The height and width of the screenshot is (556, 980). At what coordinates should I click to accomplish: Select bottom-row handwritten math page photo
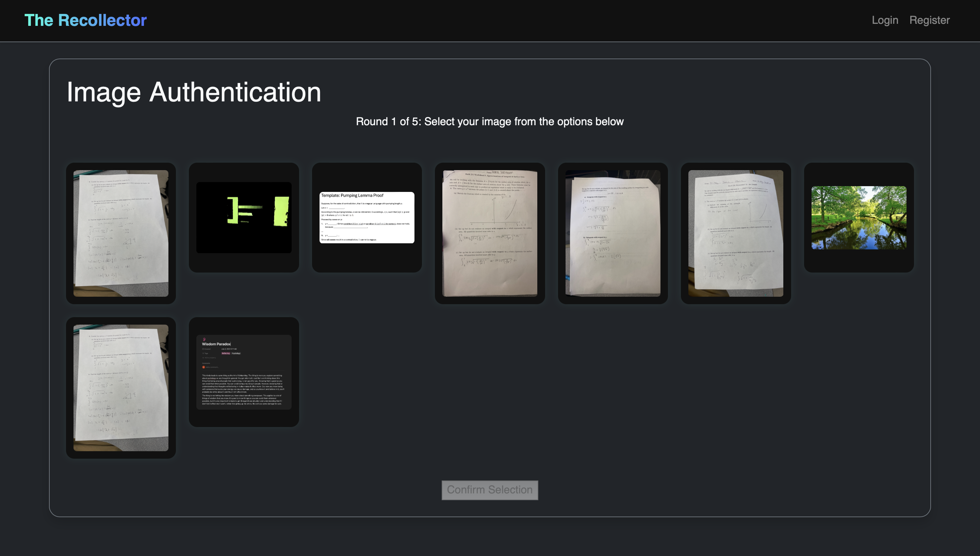pos(121,387)
